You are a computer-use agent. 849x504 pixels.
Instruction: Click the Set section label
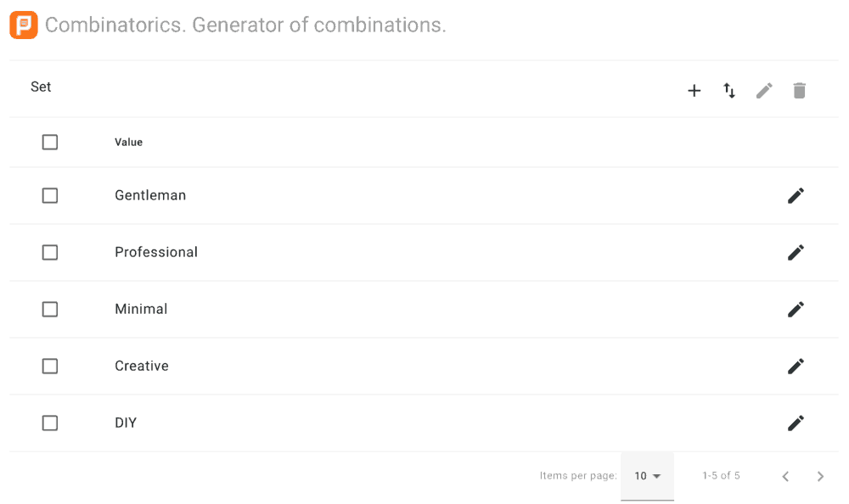click(41, 87)
